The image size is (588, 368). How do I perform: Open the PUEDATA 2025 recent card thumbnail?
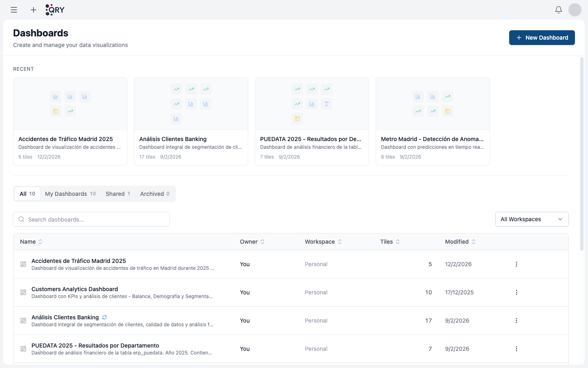pos(312,104)
